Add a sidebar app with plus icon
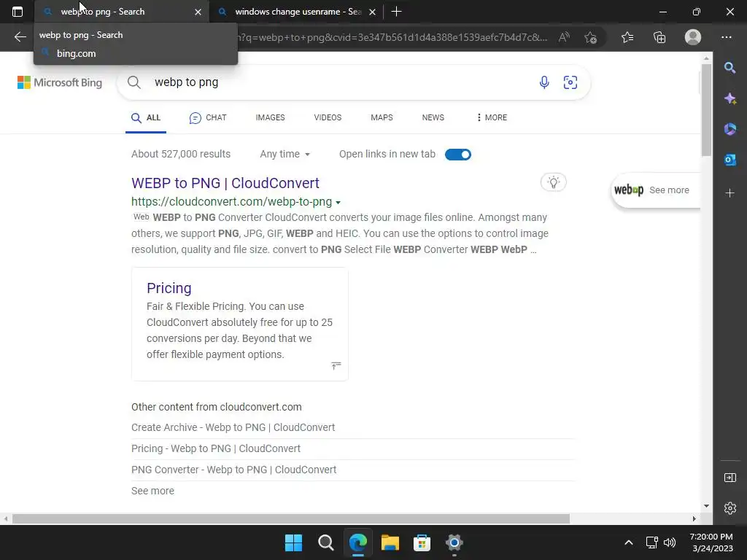This screenshot has width=747, height=560. tap(729, 192)
